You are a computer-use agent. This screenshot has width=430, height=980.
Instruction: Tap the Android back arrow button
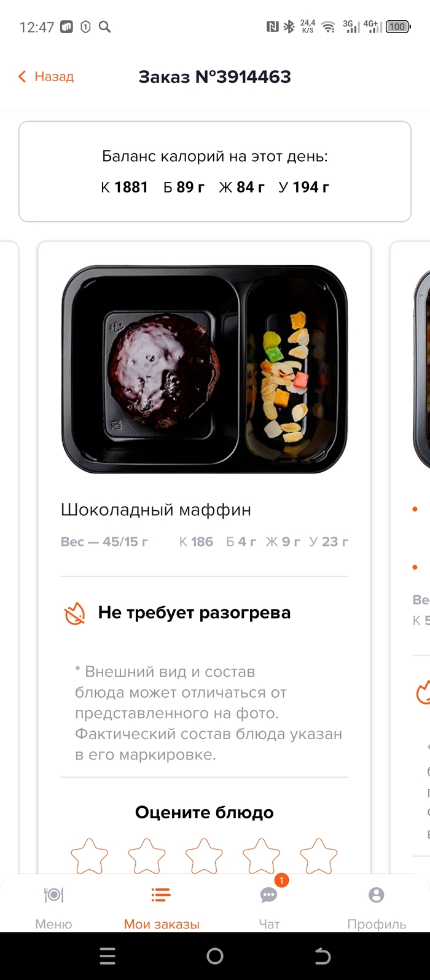pos(322,956)
